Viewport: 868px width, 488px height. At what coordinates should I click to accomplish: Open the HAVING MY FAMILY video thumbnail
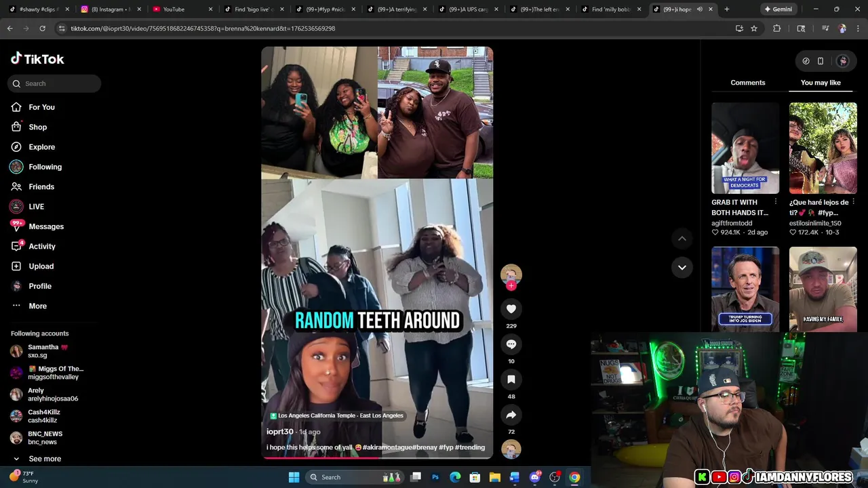tap(823, 289)
